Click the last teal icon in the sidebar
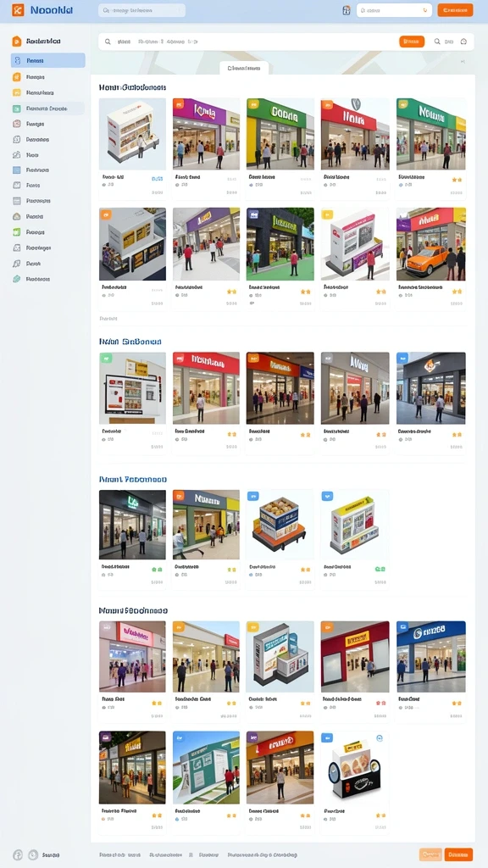Image resolution: width=488 pixels, height=868 pixels. 17,279
